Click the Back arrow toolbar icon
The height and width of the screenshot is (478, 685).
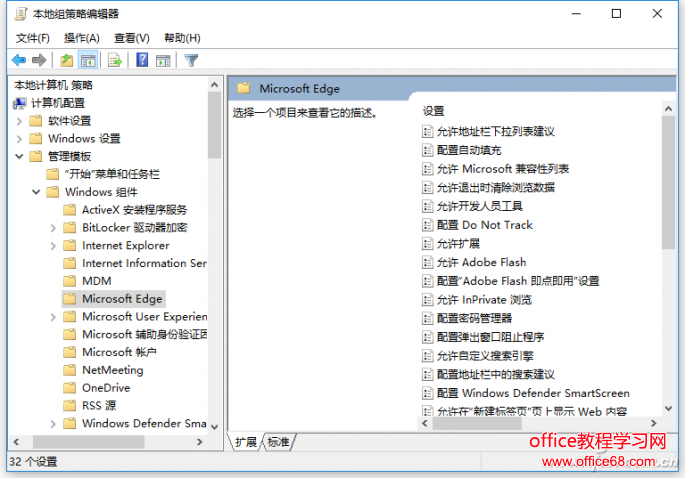tap(19, 60)
